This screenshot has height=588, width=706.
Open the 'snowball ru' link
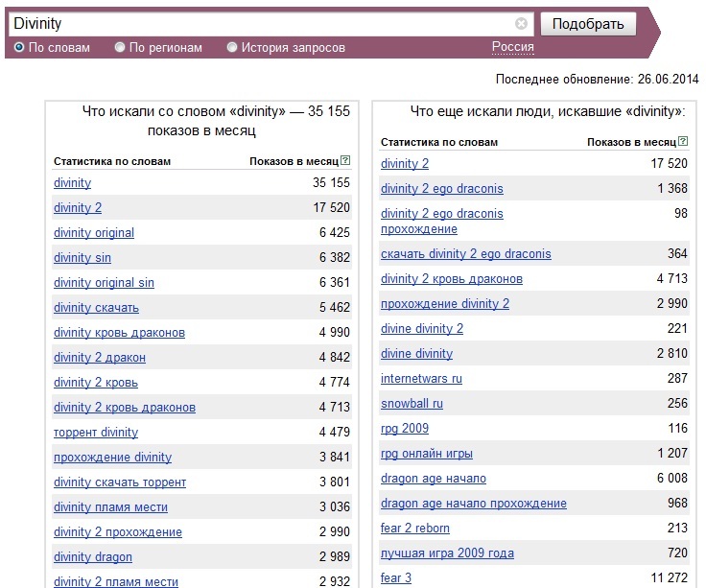(x=412, y=404)
